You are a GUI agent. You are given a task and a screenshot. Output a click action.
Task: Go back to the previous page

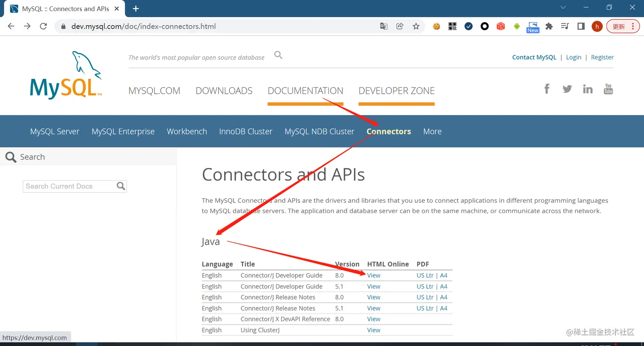click(11, 26)
